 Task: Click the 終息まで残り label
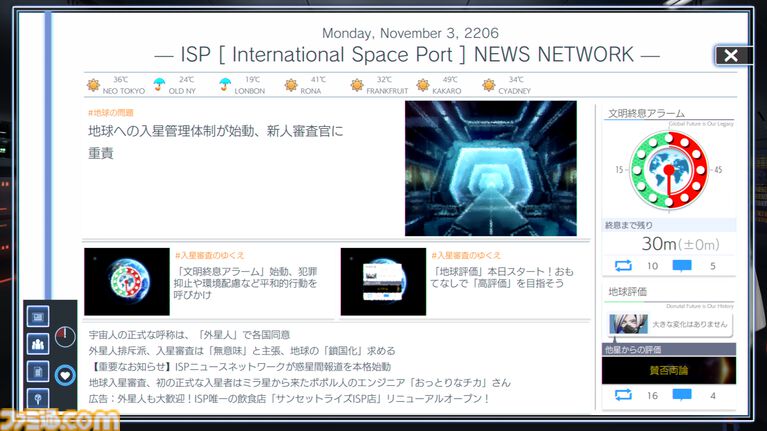629,226
